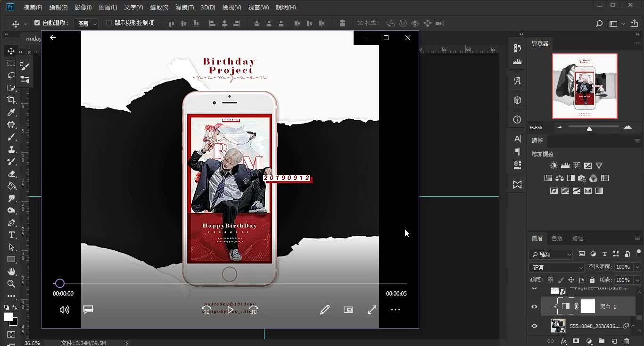
Task: Open the fill 填滿 dropdown arrow
Action: click(x=637, y=280)
